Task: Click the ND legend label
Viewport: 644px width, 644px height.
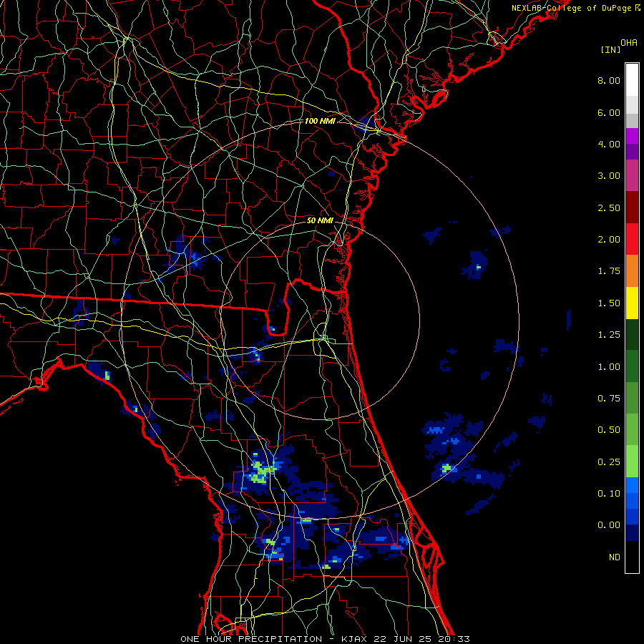Action: [x=615, y=557]
